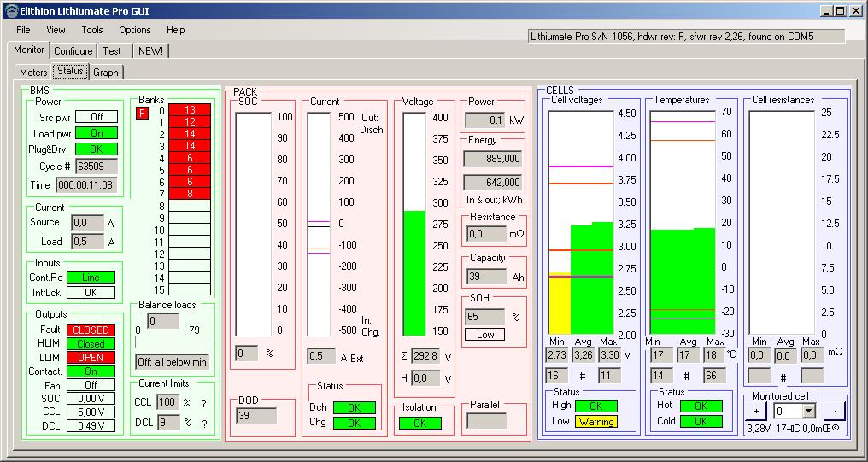Click the Plug&Drv OK indicator

pos(97,149)
